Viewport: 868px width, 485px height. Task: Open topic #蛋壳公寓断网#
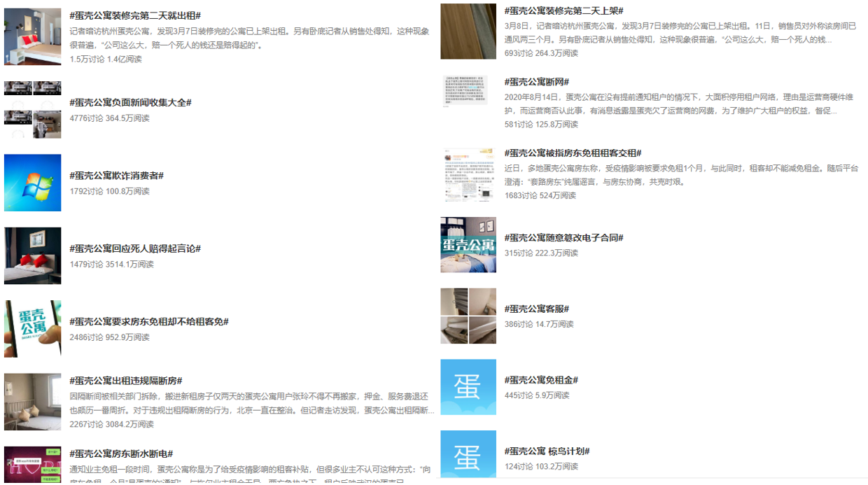tap(537, 82)
